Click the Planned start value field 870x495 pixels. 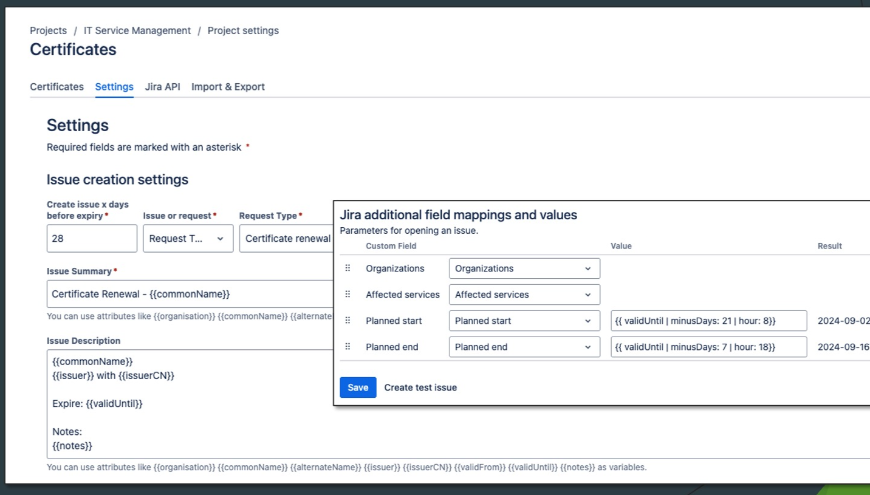[708, 320]
